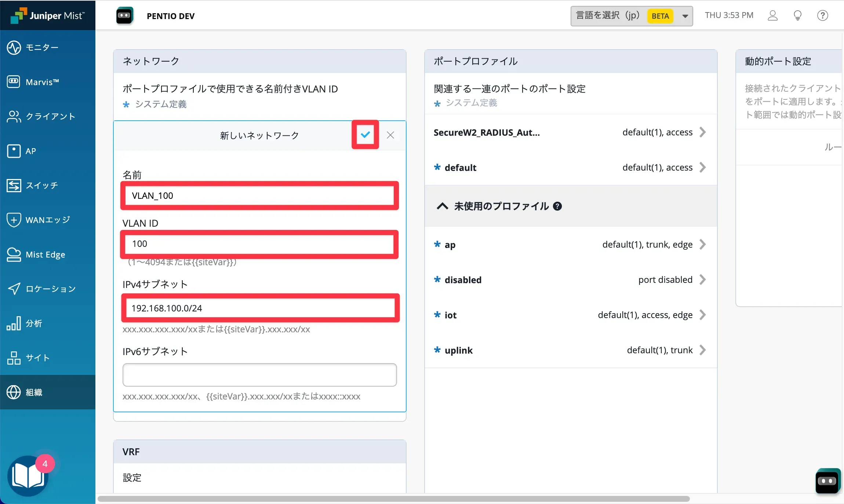Focus the IPv6サブネット input field
Screen dimensions: 844x504
(x=259, y=375)
